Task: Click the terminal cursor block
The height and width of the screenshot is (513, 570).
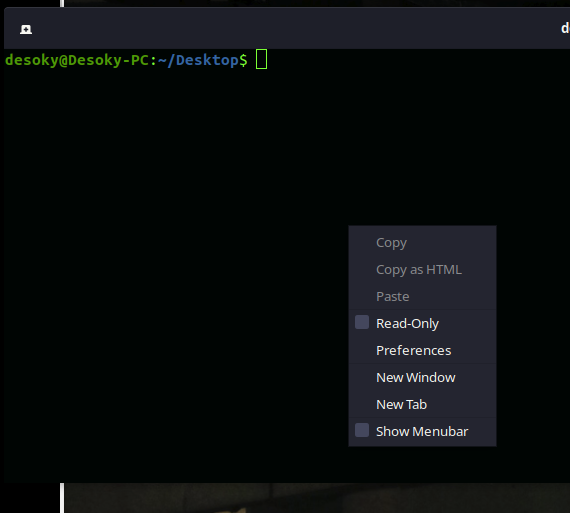Action: 261,59
